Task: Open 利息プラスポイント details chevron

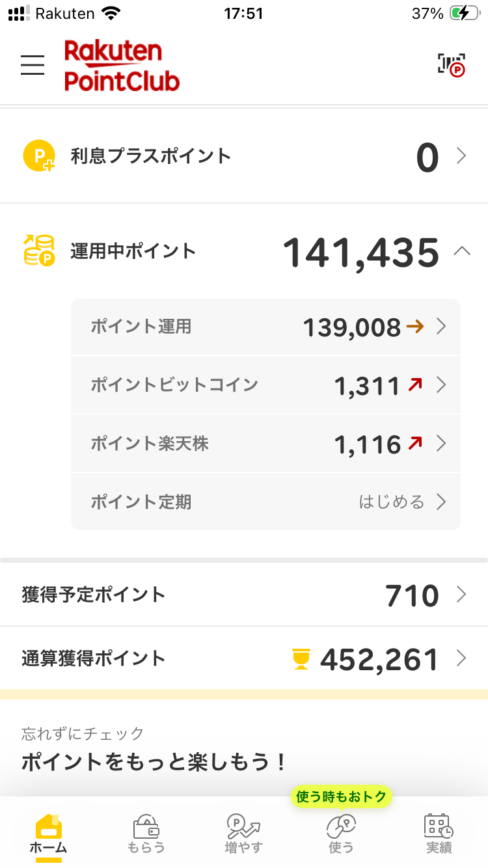Action: [461, 156]
